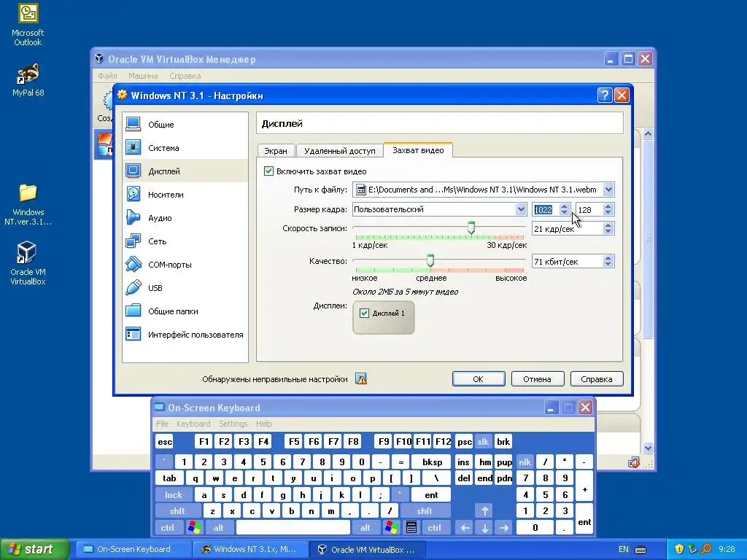Click the down arrow key on on-screen keyboard
The image size is (747, 560).
tap(484, 528)
